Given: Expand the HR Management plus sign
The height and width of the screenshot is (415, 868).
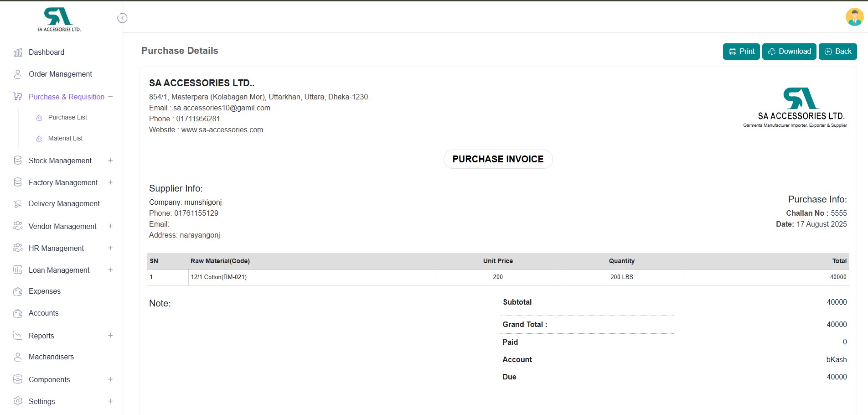Looking at the screenshot, I should (110, 248).
